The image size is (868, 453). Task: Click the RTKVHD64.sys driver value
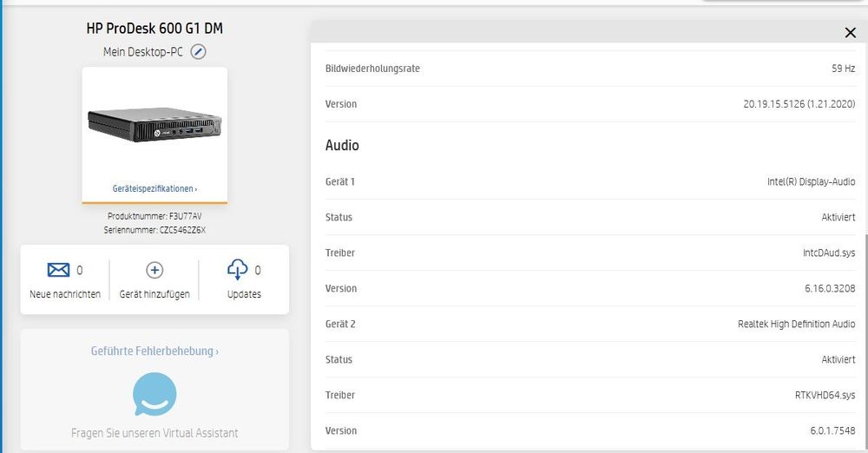coord(825,395)
